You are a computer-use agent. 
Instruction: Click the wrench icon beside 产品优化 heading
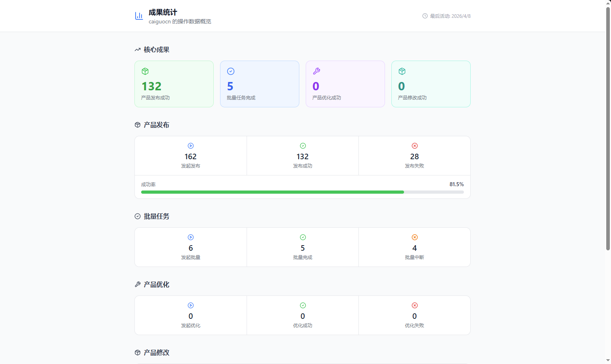138,284
